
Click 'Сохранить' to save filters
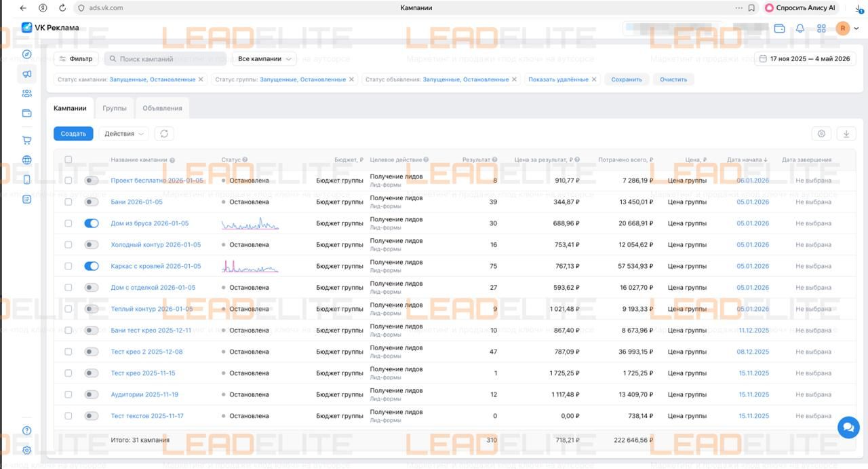[627, 79]
